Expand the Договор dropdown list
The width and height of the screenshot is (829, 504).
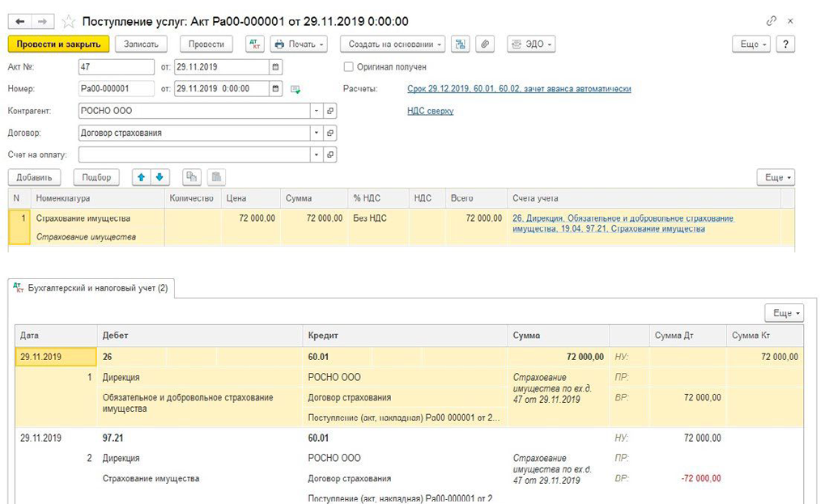(317, 133)
